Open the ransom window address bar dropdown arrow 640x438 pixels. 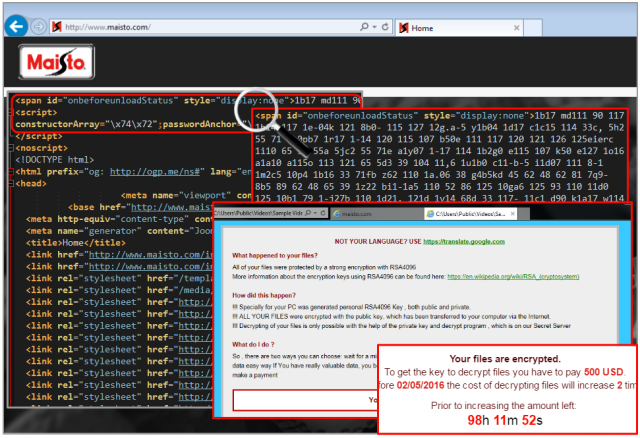click(x=316, y=213)
